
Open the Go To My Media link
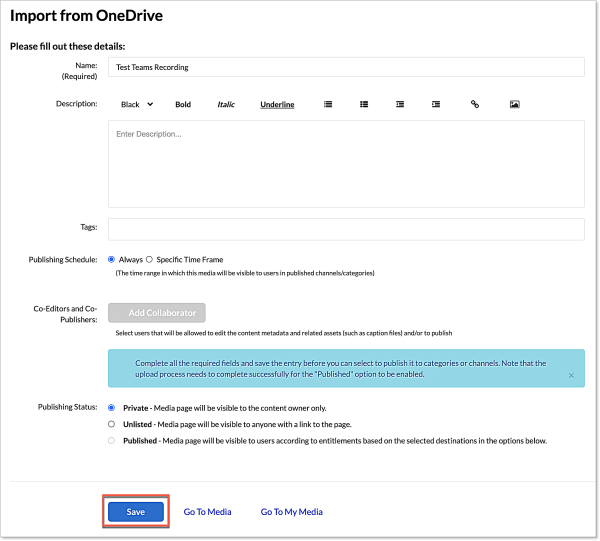(x=292, y=512)
